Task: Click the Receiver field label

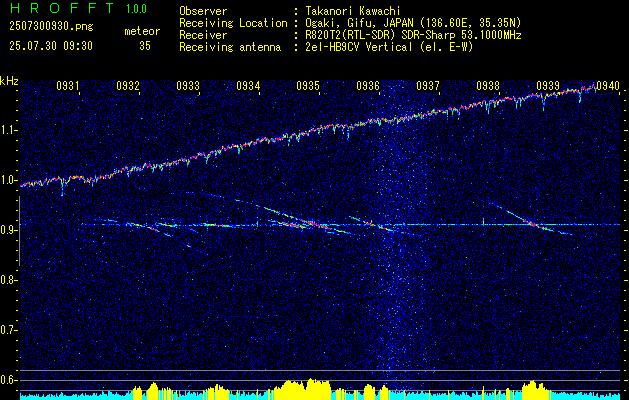Action: tap(203, 35)
